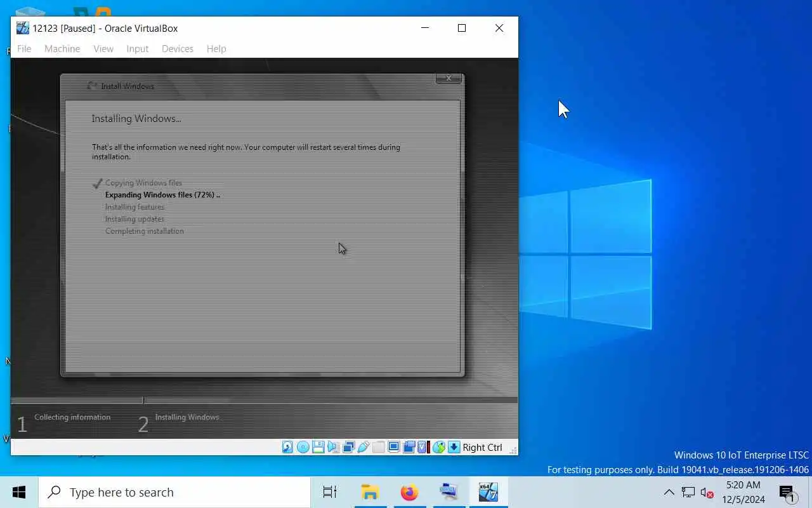Click the shared folders status icon
This screenshot has height=508, width=812.
click(x=378, y=447)
